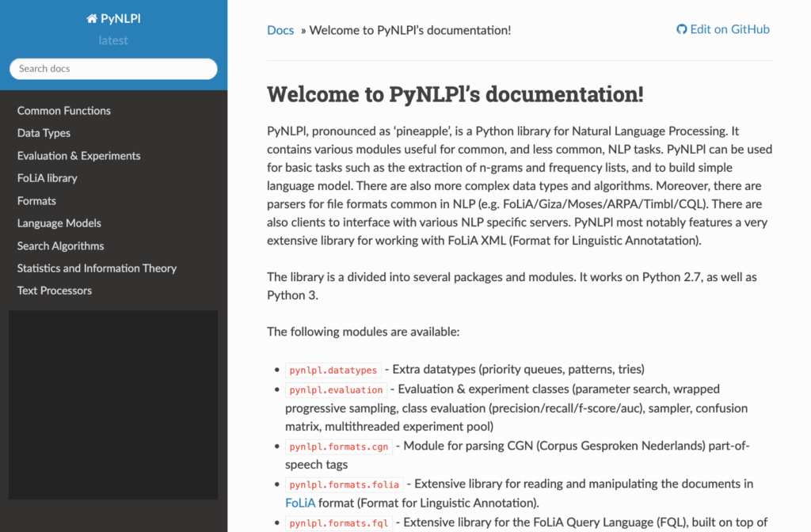The image size is (811, 532).
Task: Open the pynlpl.evaluation module reference
Action: [336, 389]
